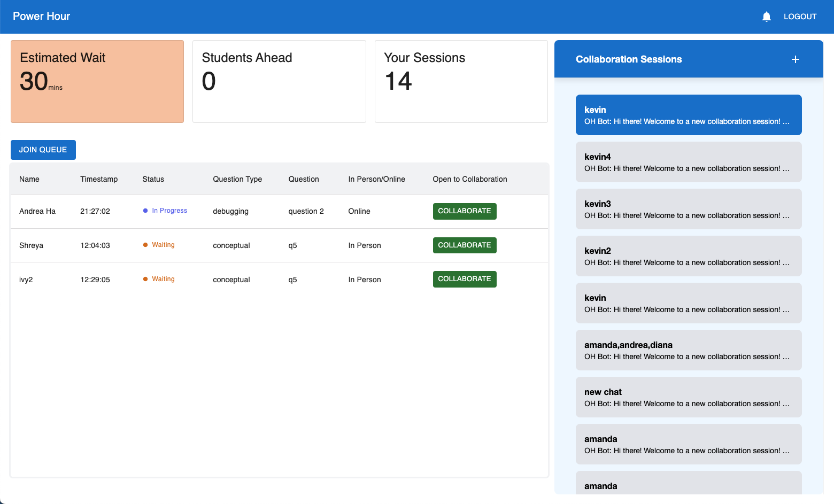Open the Power Hour home title

42,16
